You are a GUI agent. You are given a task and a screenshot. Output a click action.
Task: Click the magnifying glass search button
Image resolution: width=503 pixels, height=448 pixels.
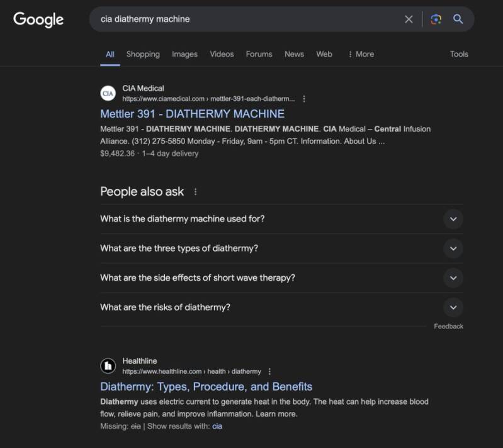tap(458, 20)
